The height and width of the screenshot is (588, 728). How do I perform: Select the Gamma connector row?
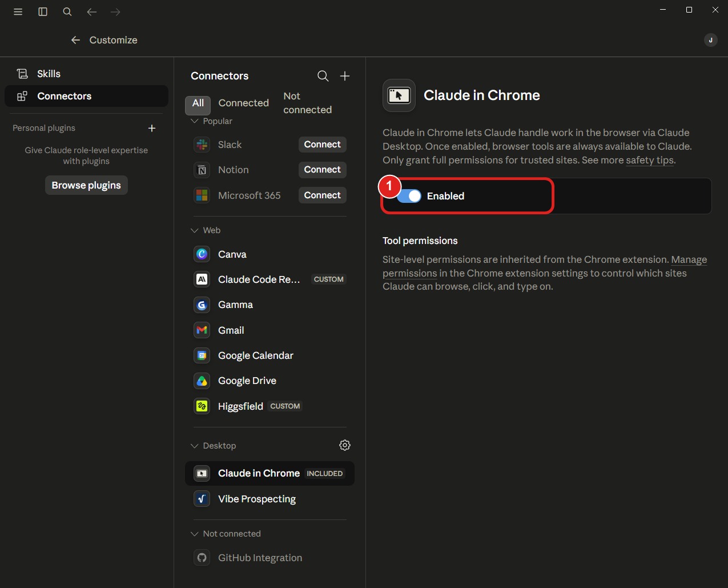[x=270, y=305]
